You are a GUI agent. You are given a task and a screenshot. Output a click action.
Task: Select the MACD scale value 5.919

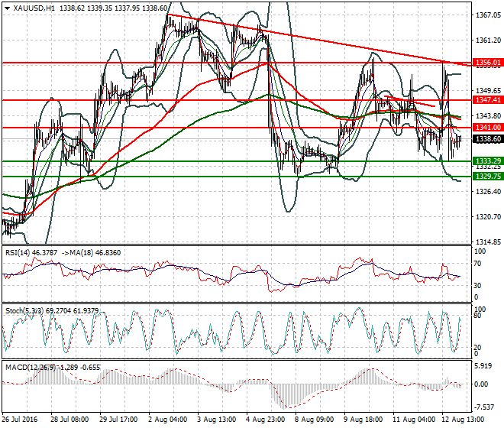483,366
